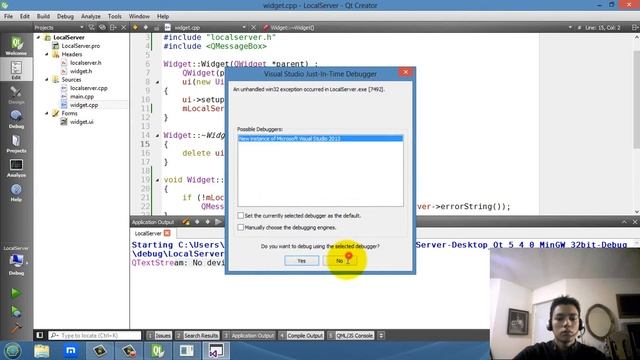Open the Design mode
The width and height of the screenshot is (640, 360).
(16, 95)
